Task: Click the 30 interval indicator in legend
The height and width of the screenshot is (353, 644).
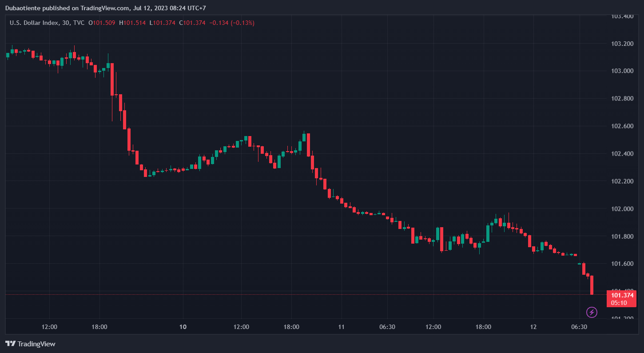Action: coord(66,23)
